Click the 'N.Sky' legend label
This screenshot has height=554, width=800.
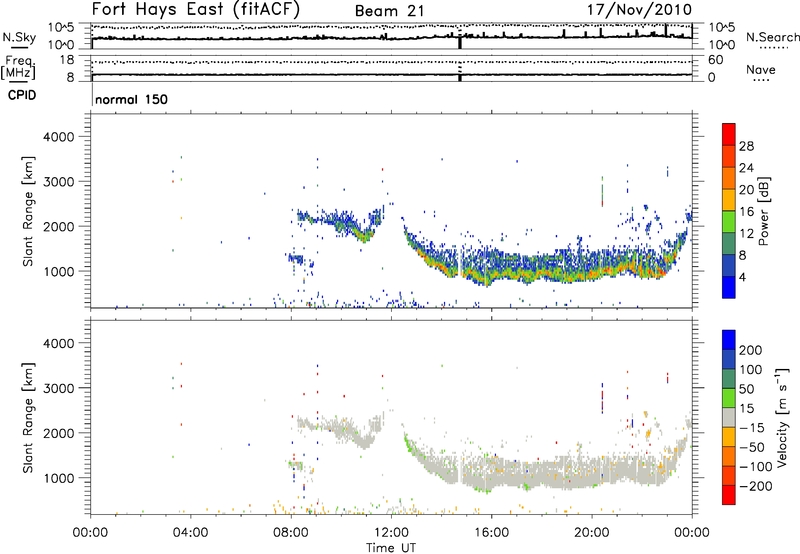click(x=19, y=37)
